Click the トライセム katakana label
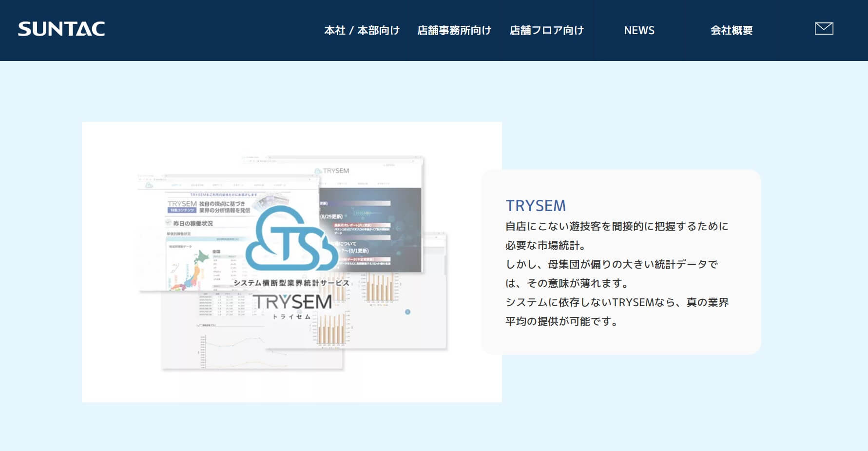The image size is (868, 451). [291, 316]
